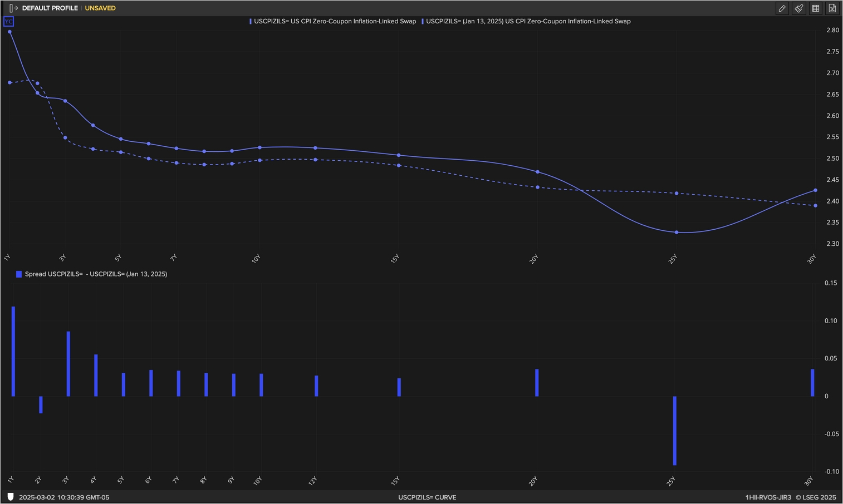Open the pencil edit tool
The image size is (843, 504).
(782, 8)
